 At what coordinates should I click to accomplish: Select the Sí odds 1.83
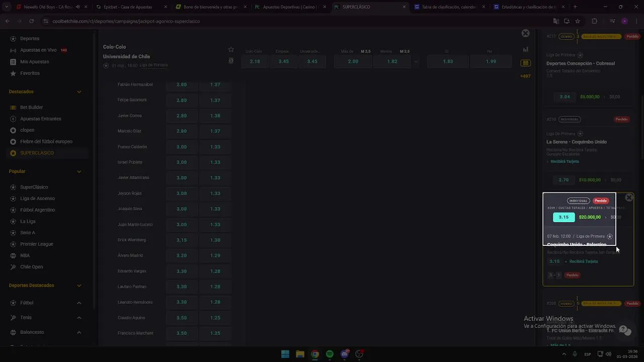tap(448, 61)
